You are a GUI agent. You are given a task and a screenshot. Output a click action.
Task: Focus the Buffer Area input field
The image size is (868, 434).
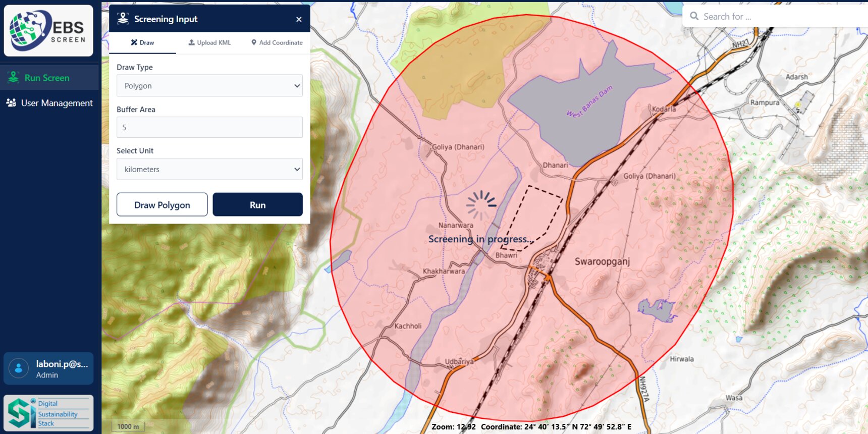(x=209, y=128)
